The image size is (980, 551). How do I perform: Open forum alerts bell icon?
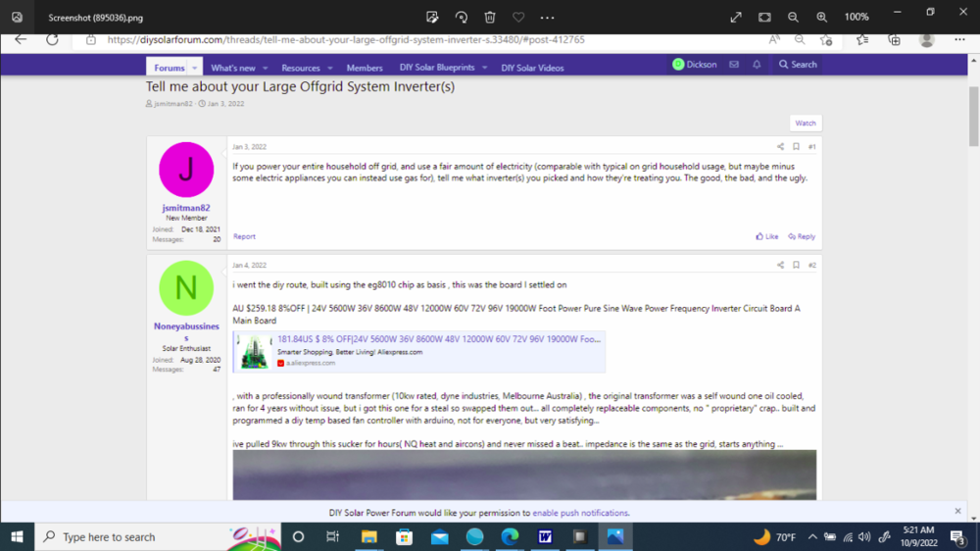[757, 65]
